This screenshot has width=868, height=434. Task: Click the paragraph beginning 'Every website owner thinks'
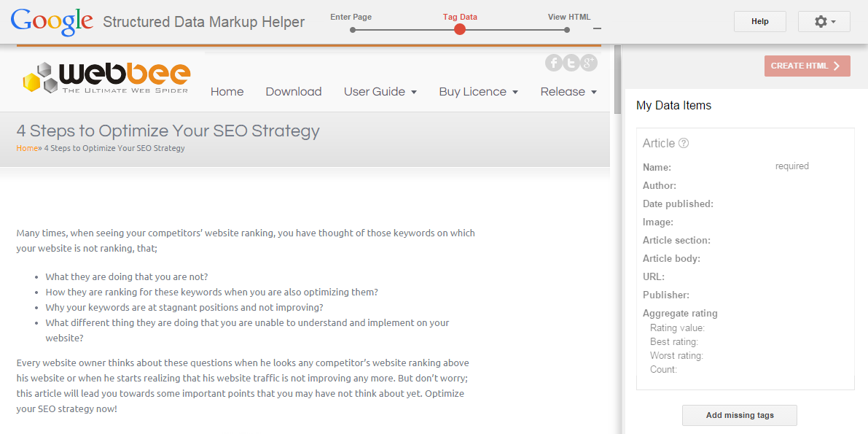[243, 387]
